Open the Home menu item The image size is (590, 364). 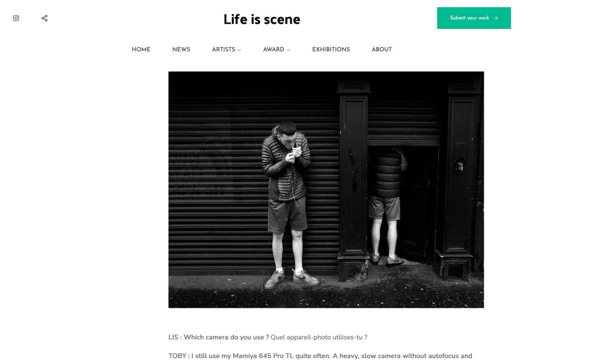(141, 50)
